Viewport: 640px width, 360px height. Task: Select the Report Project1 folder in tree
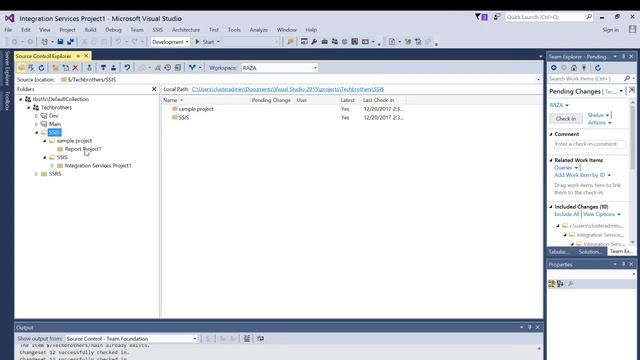[x=83, y=149]
